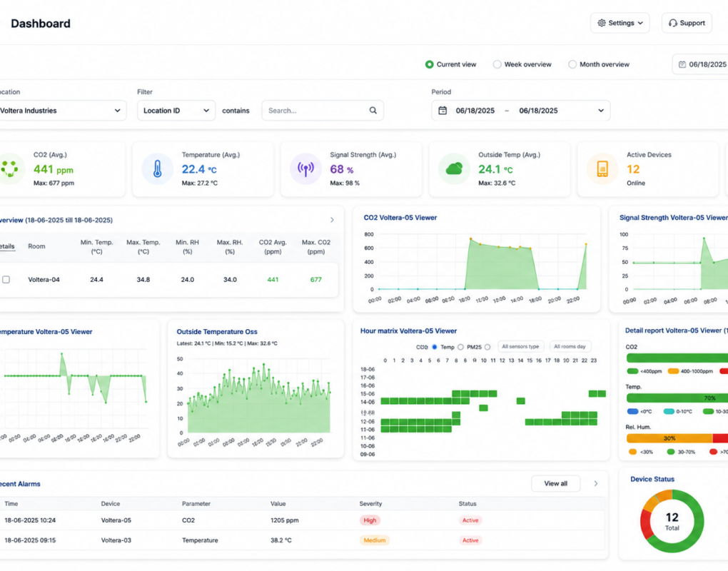Click orange <30% humidity legend marker
The height and width of the screenshot is (571, 728).
click(x=632, y=452)
